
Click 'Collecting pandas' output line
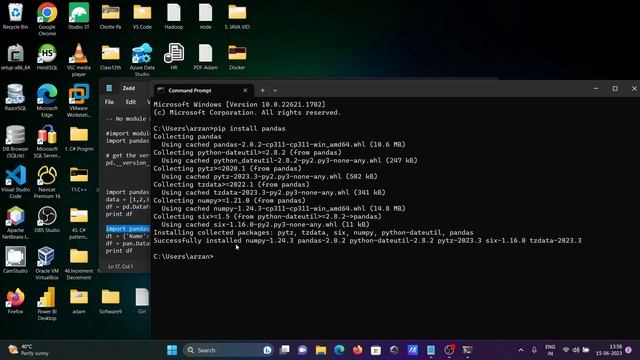coord(187,136)
